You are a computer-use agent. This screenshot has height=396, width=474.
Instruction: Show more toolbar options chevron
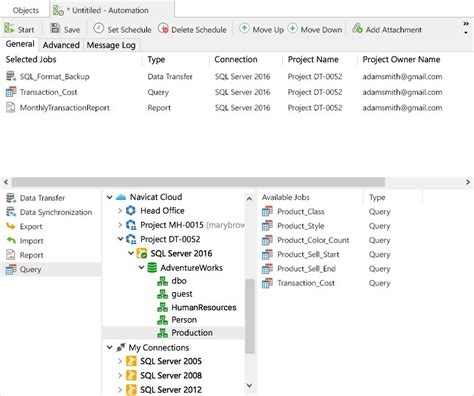(466, 24)
